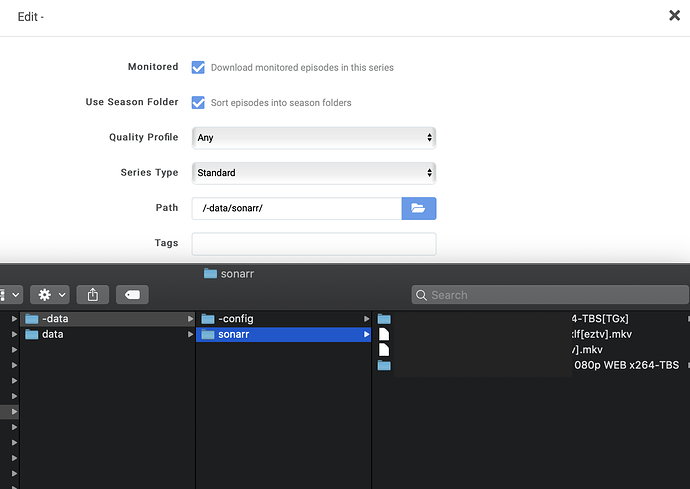690x489 pixels.
Task: Open the Quality Profile dropdown
Action: pyautogui.click(x=313, y=138)
